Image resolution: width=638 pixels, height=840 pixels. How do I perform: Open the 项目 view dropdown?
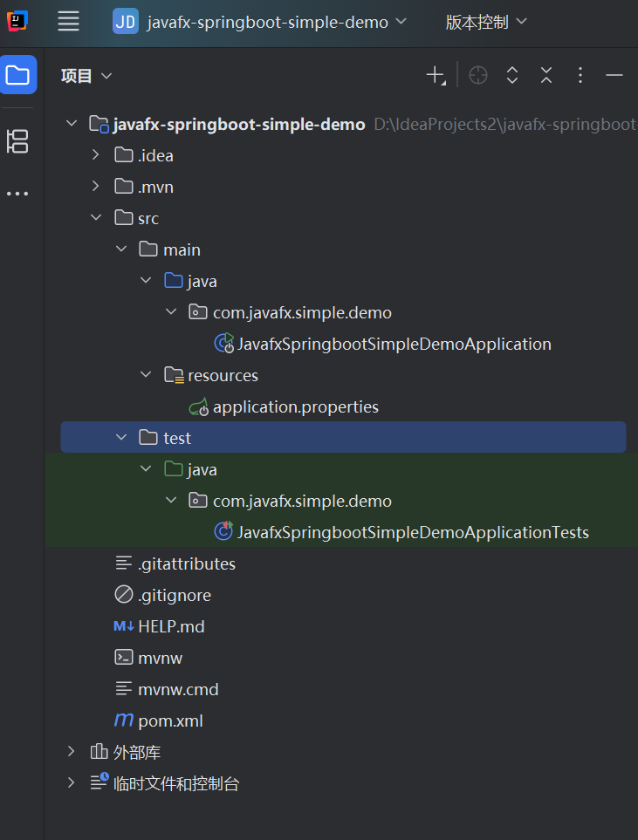pos(86,75)
